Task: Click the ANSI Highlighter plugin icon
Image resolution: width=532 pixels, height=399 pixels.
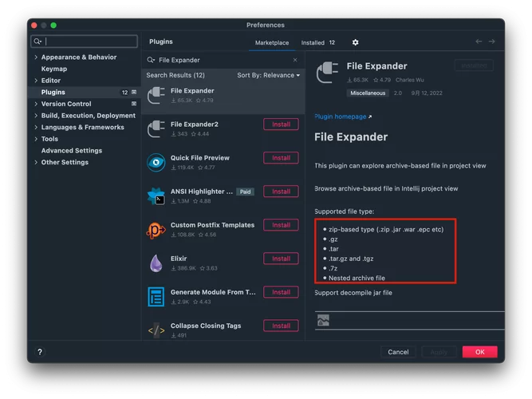Action: point(156,196)
